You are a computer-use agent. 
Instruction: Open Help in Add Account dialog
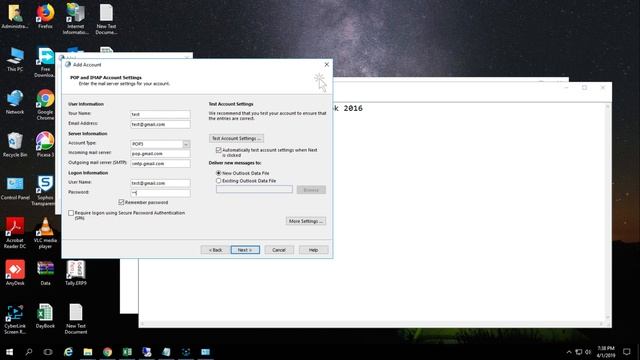coord(313,250)
